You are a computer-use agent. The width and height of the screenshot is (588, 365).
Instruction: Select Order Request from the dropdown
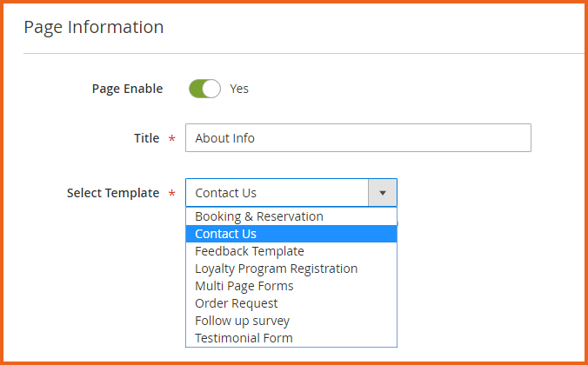[x=237, y=303]
